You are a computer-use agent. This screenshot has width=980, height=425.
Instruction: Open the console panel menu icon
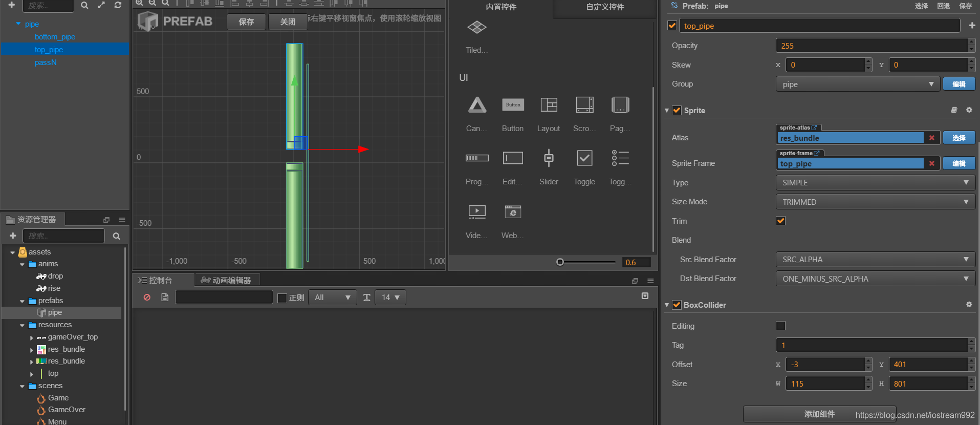[x=650, y=281]
